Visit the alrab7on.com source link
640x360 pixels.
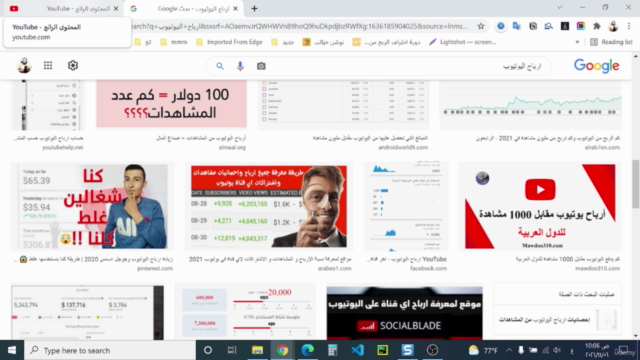602,148
